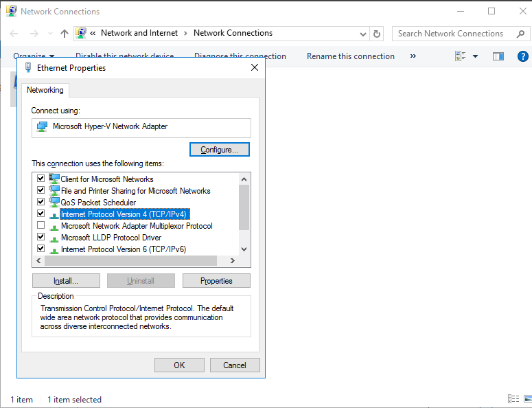Open the view options dropdown arrow
Screen dimensions: 532x408
coord(475,56)
